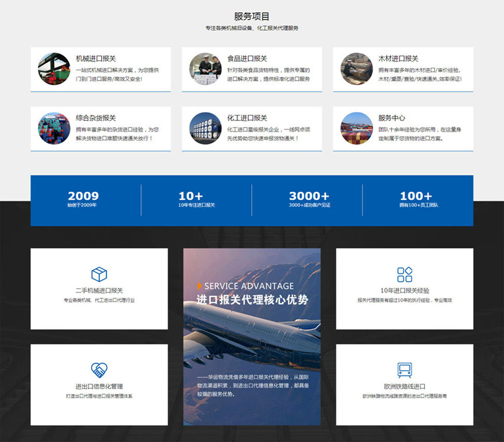Click the 服务项目 section heading
The image size is (504, 442).
(x=252, y=16)
